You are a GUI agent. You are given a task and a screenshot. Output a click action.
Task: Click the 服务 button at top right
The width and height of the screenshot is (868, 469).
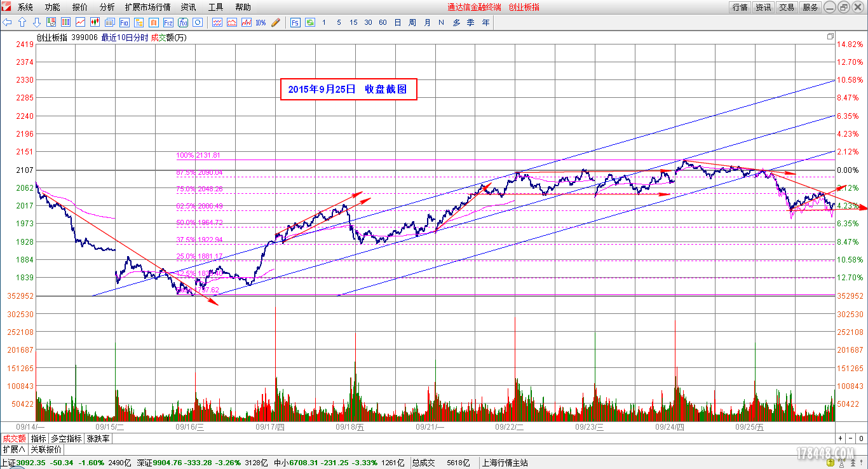tap(810, 7)
